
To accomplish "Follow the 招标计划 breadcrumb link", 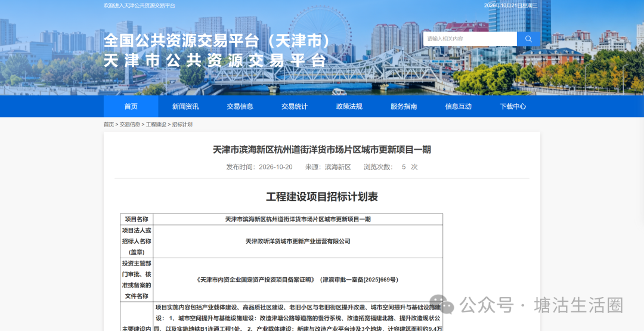I will coord(182,125).
